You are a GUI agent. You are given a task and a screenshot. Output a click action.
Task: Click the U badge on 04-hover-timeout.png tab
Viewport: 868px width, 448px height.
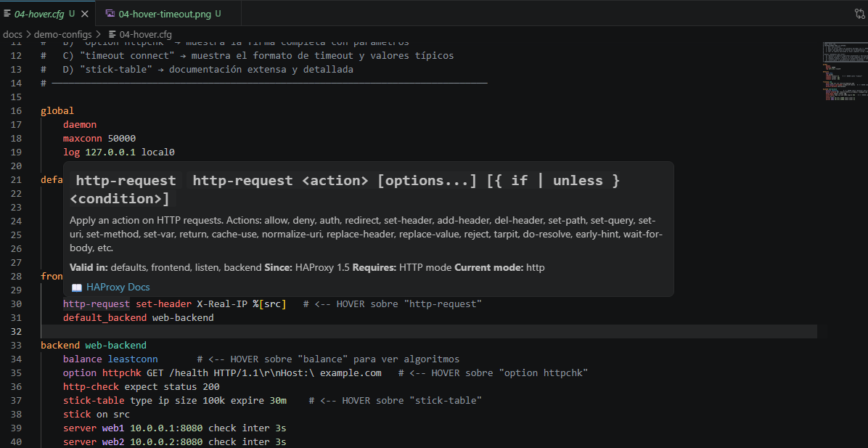click(x=218, y=12)
